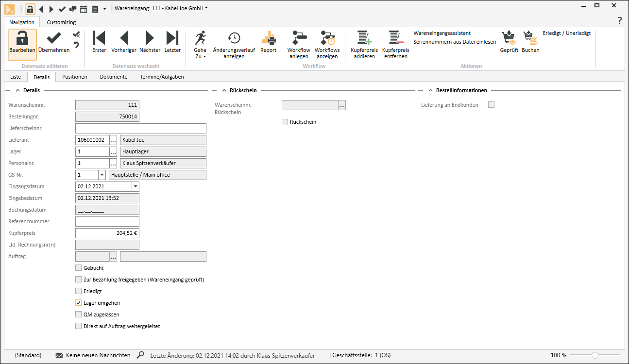Open the GS-Nr. dropdown arrow
Screen dimensions: 629x364
click(102, 175)
